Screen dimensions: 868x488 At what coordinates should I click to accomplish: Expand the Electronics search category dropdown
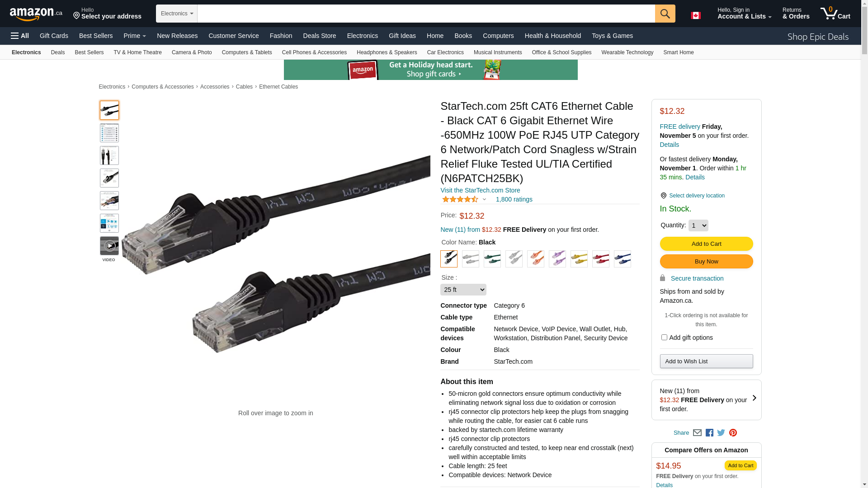pyautogui.click(x=177, y=14)
